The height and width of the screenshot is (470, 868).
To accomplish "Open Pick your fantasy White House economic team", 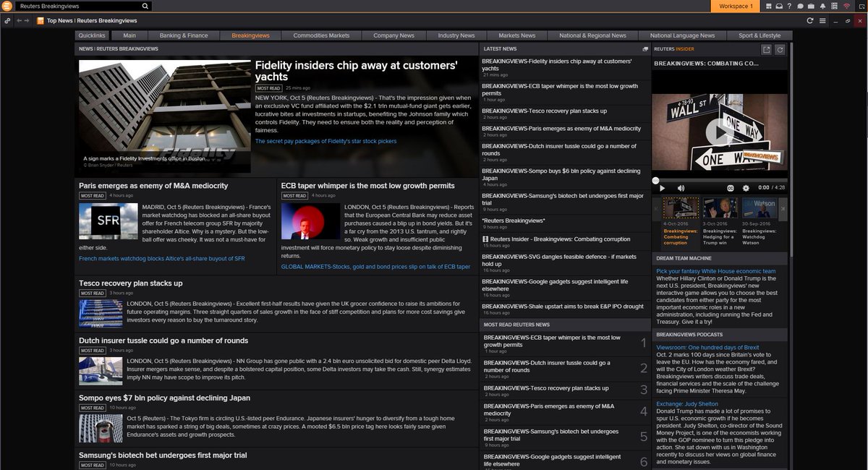I will [716, 271].
